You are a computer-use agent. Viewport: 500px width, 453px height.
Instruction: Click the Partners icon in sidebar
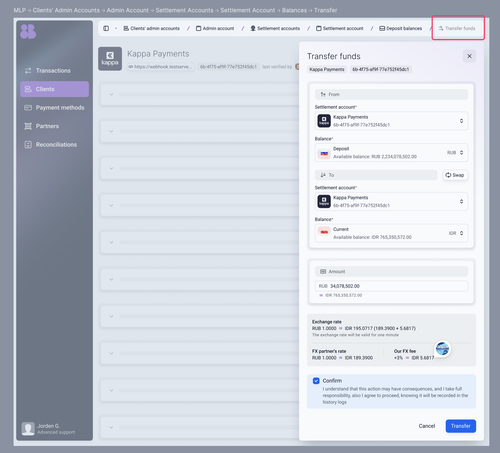(x=28, y=126)
